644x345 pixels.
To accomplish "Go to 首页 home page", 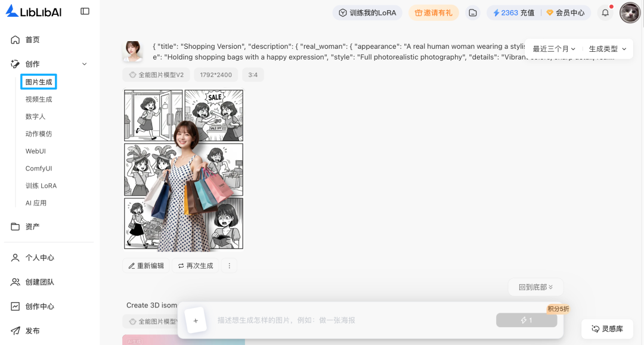I will pos(29,39).
